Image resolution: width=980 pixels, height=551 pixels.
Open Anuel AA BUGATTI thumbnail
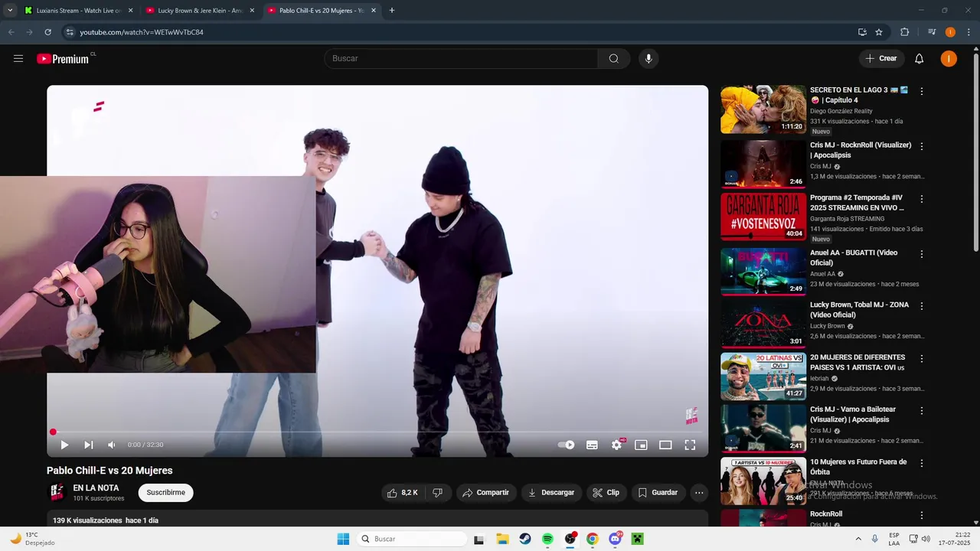(x=763, y=272)
